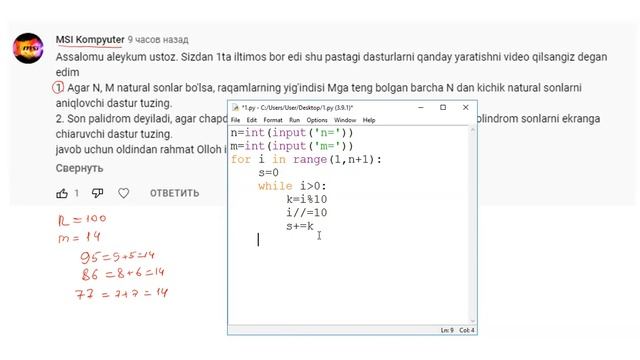The width and height of the screenshot is (640, 360).
Task: Heart the comment
Action: coord(124,193)
